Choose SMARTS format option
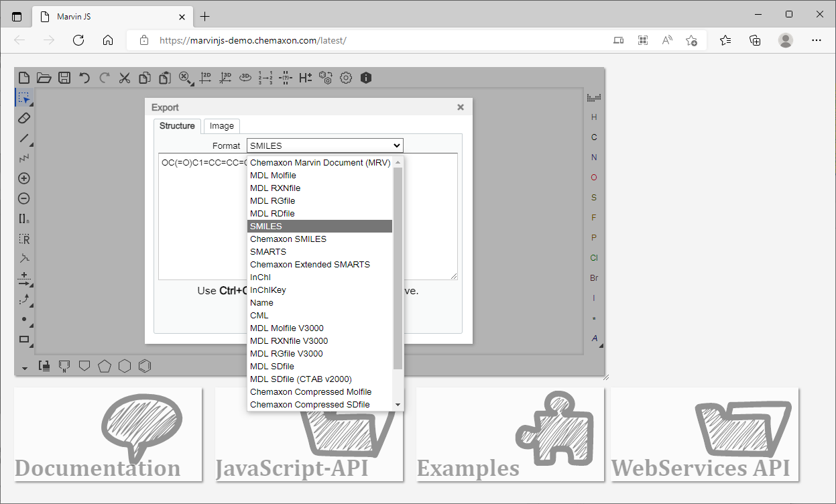Viewport: 836px width, 504px height. 320,252
